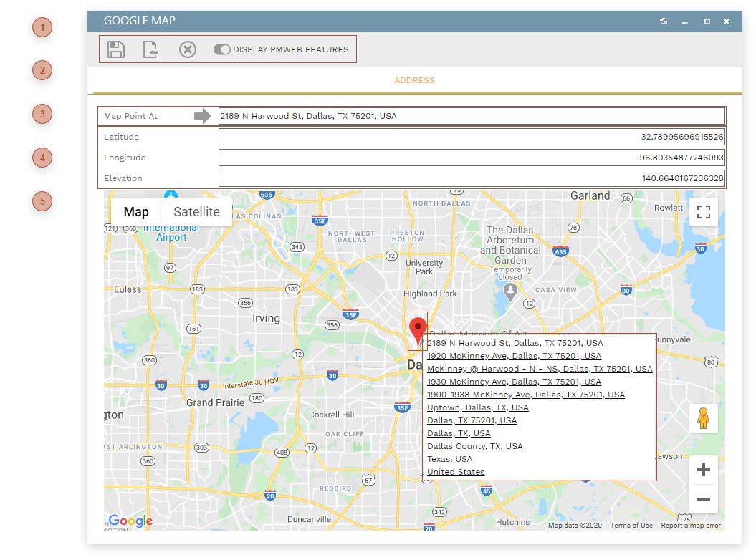The height and width of the screenshot is (560, 756).
Task: Click inside the Latitude field
Action: (x=471, y=136)
